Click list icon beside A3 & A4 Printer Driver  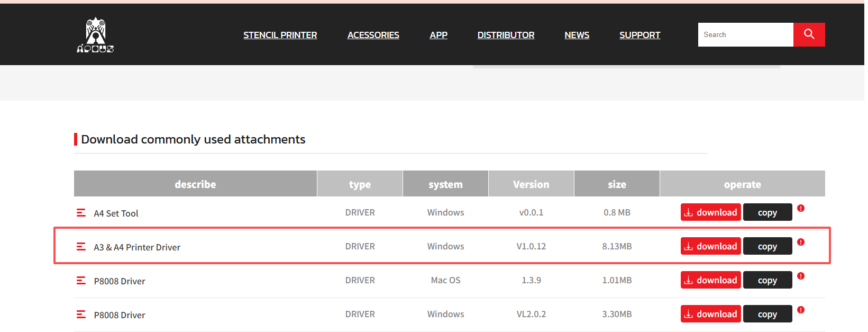(x=81, y=247)
